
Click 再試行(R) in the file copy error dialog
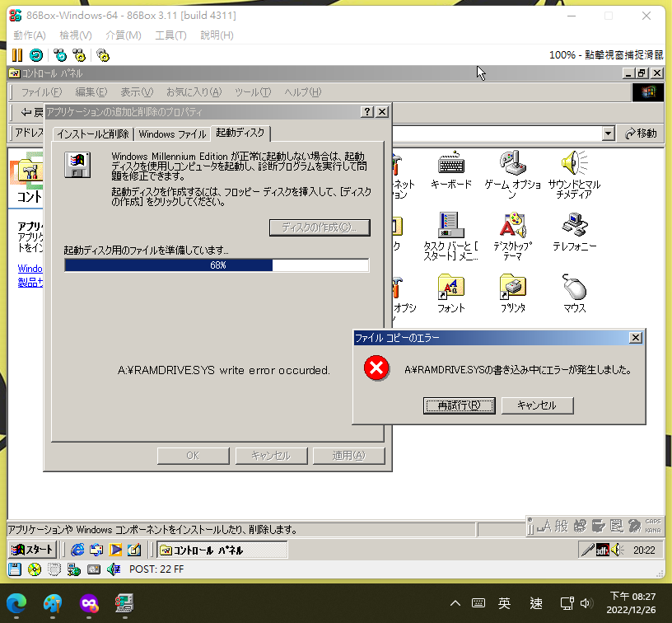458,405
